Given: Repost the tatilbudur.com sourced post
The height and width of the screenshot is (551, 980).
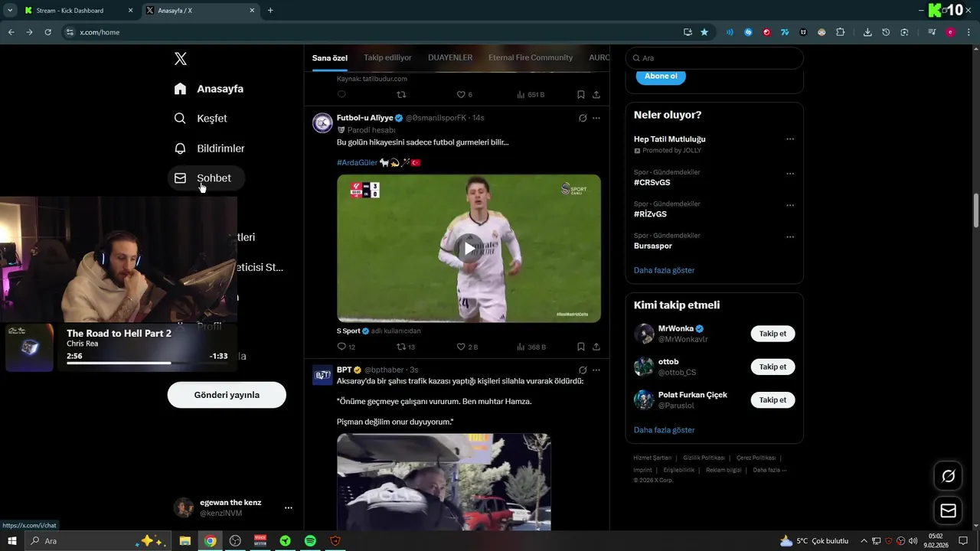Looking at the screenshot, I should point(401,95).
